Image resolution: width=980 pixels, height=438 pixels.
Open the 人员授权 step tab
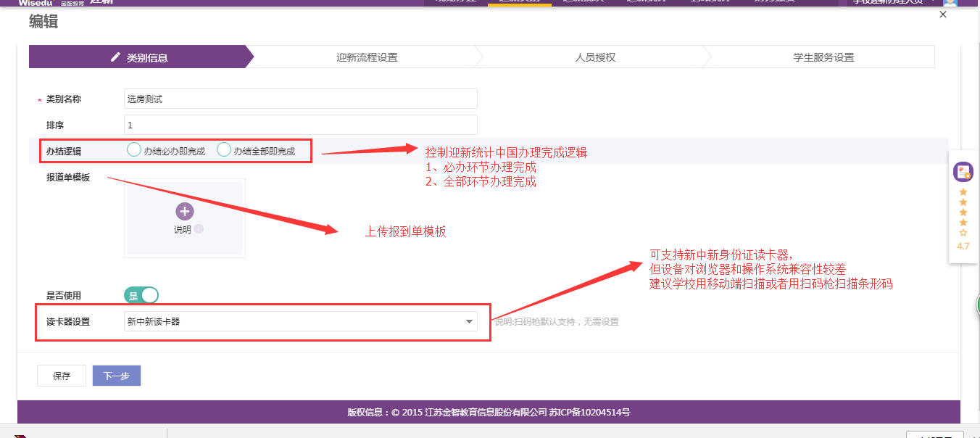pyautogui.click(x=595, y=57)
